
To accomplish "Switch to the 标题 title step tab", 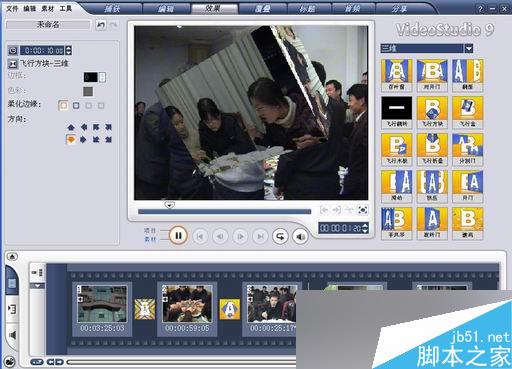I will point(307,9).
